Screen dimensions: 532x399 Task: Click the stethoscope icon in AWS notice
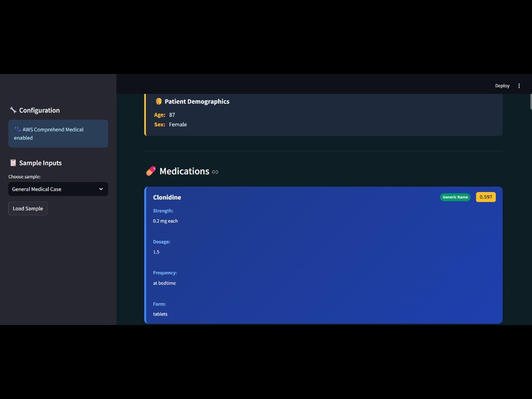click(18, 129)
